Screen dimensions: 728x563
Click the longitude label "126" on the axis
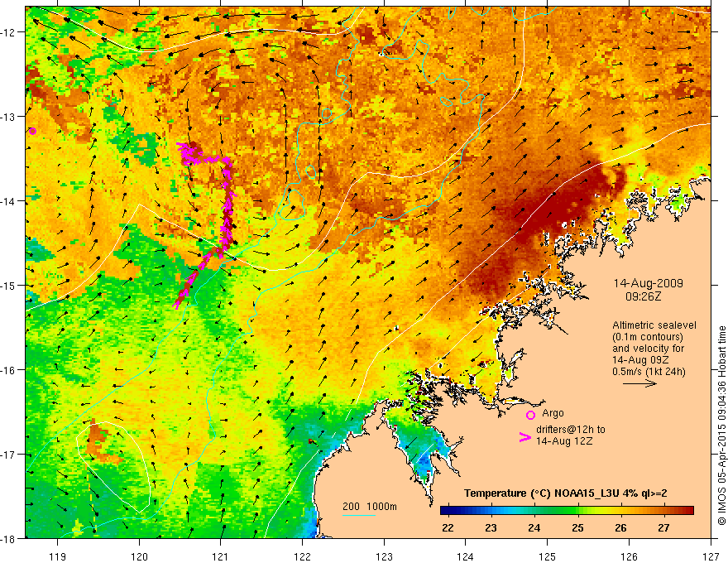click(629, 556)
